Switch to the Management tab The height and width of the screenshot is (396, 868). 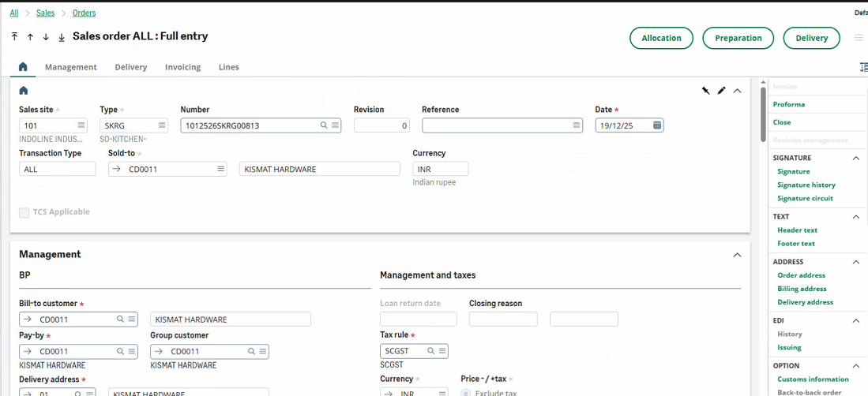tap(71, 67)
